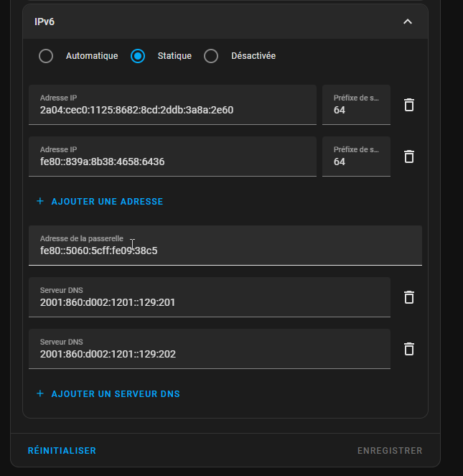Delete the fe80::839a IP address entry
The width and height of the screenshot is (463, 476).
coord(408,157)
